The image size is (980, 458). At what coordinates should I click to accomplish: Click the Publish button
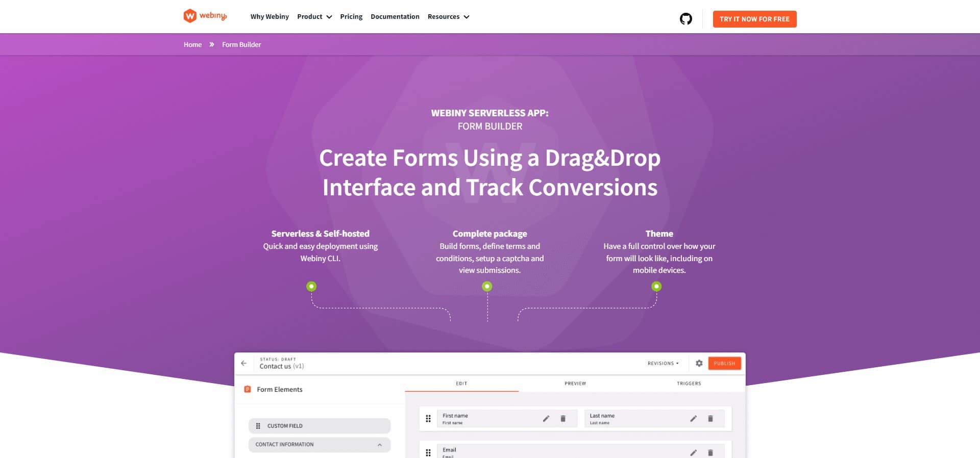coord(724,363)
